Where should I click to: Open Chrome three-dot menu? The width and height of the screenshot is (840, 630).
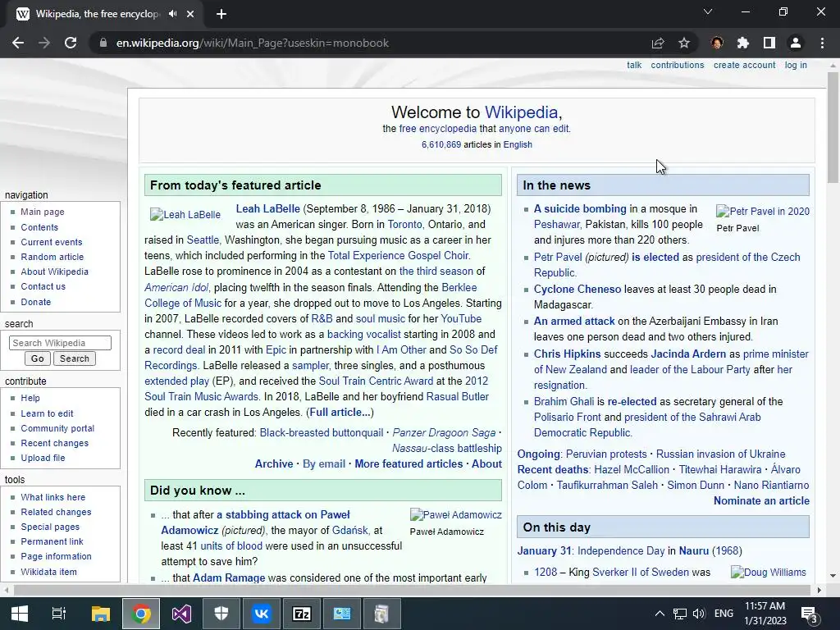click(822, 43)
